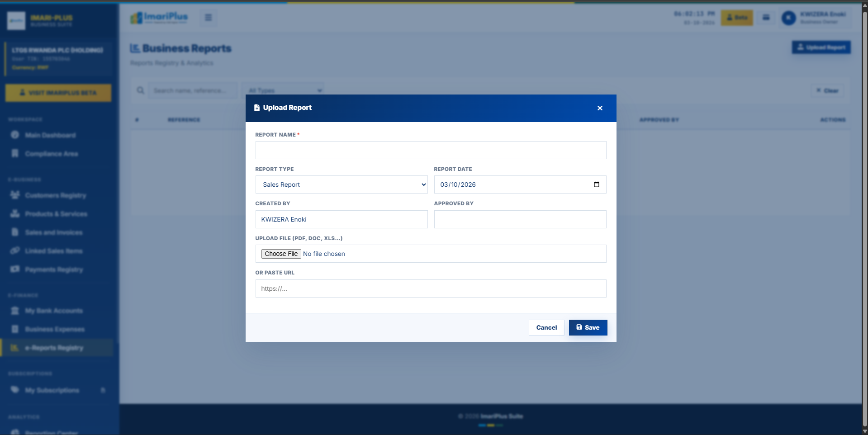The image size is (868, 435).
Task: Open the KWIZERA Enoki user profile avatar
Action: point(788,18)
